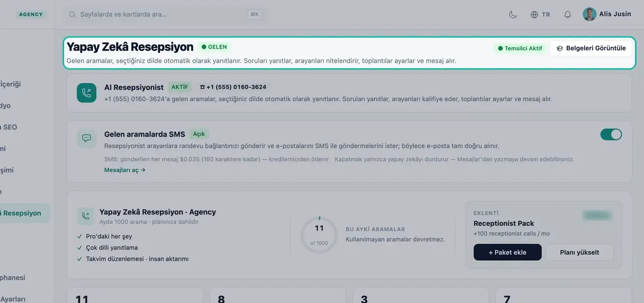Follow the 'Mesajları aç' link
644x303 pixels.
[125, 170]
